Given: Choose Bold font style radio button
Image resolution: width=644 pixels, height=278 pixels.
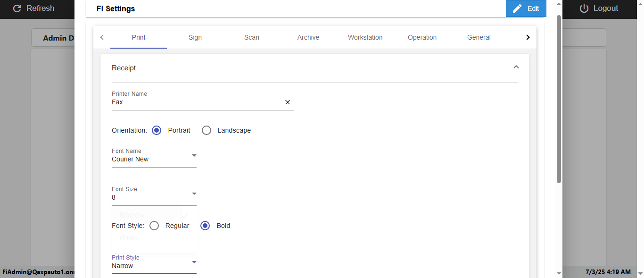Looking at the screenshot, I should (205, 226).
